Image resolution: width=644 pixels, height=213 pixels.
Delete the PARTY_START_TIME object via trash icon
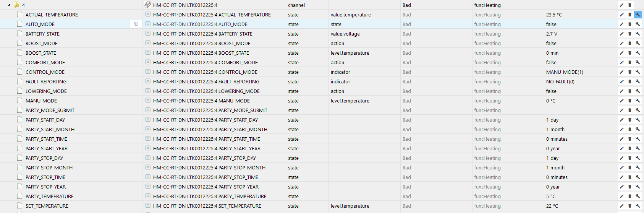pyautogui.click(x=629, y=139)
